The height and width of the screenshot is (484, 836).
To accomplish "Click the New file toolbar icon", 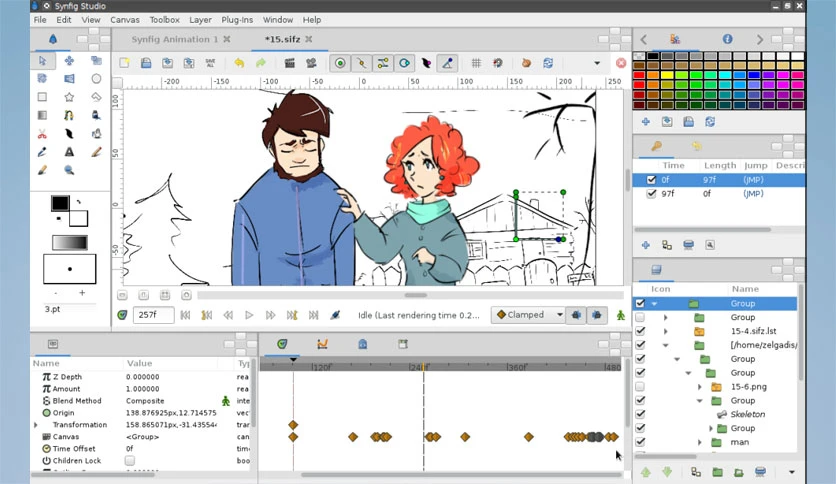I will 124,63.
